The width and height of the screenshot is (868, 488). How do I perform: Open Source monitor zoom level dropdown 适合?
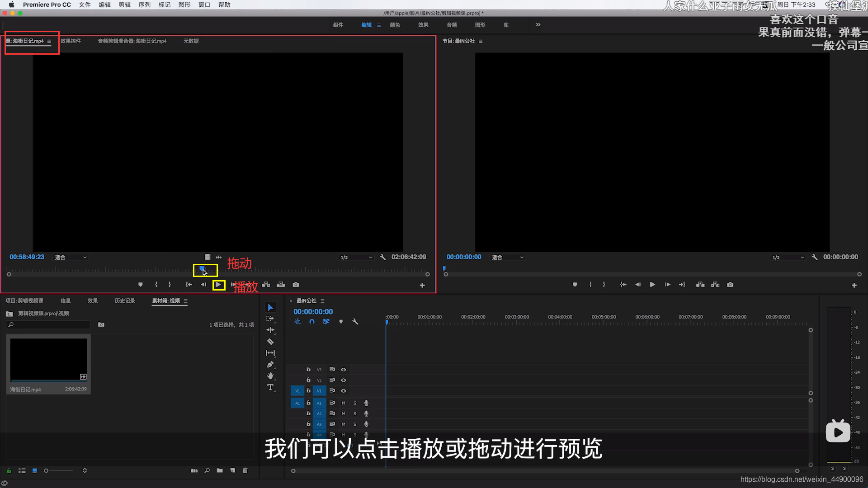71,258
